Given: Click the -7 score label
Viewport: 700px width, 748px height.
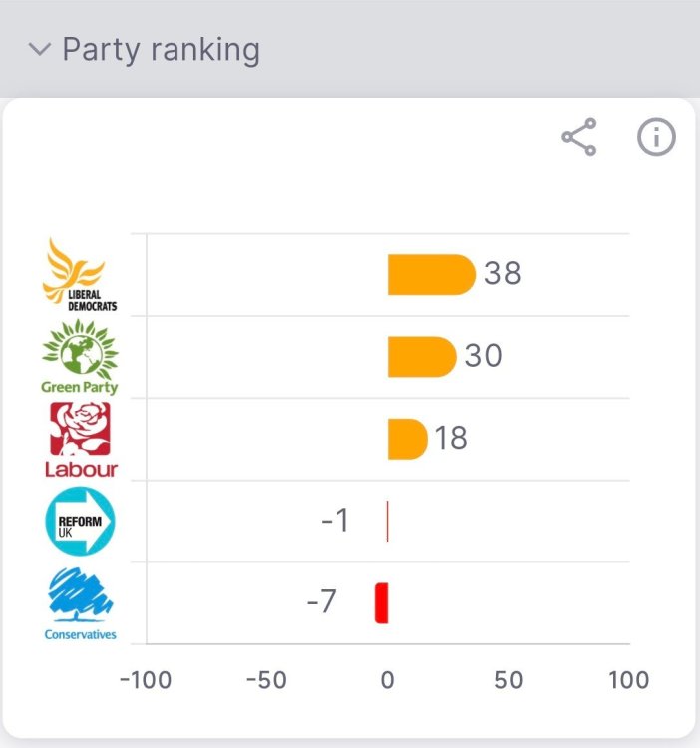Looking at the screenshot, I should point(321,603).
